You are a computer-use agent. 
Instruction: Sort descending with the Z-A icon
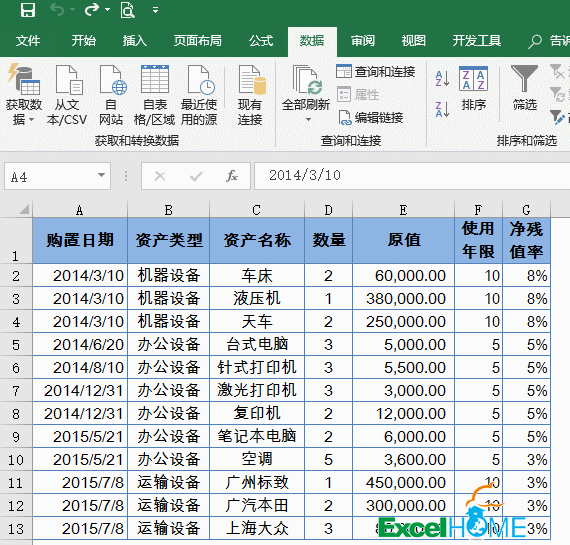(x=442, y=109)
